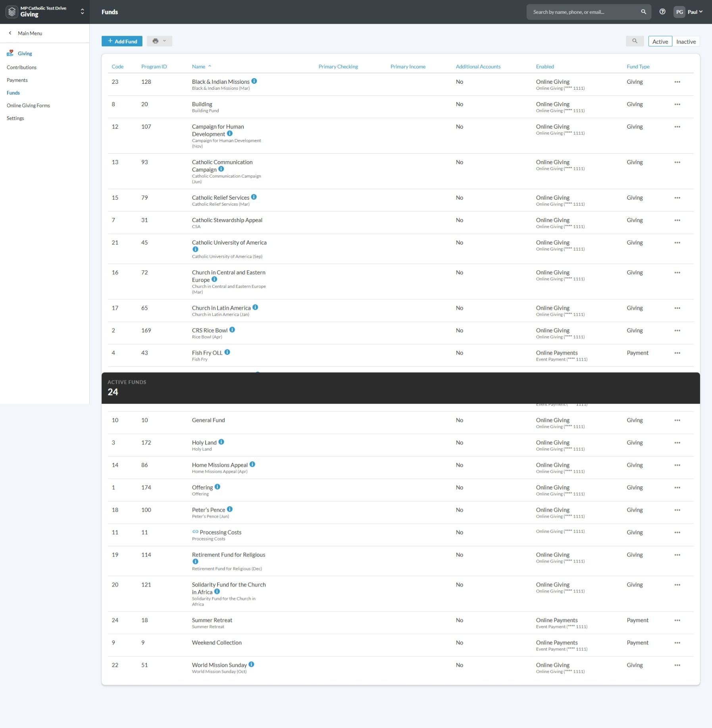This screenshot has height=728, width=712.
Task: Open the actions menu for Fish Fry OLL
Action: 677,353
